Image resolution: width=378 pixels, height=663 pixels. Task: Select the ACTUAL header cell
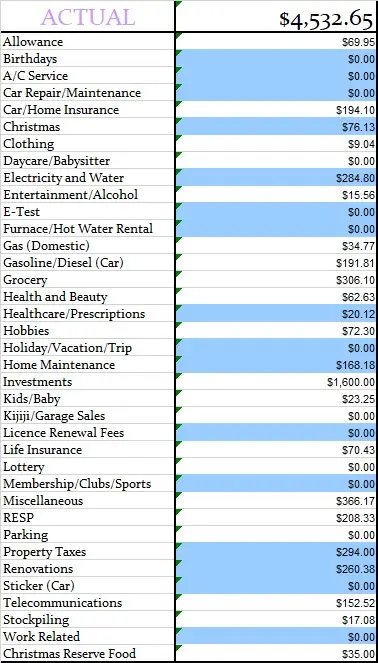click(88, 16)
